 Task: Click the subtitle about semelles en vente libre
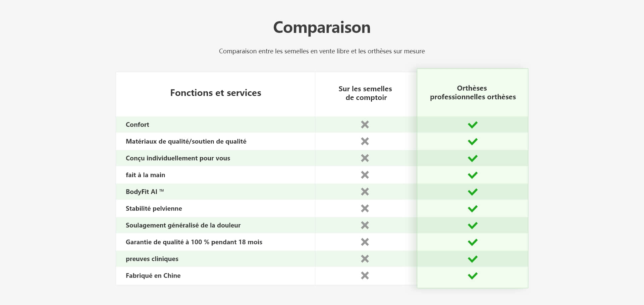(322, 51)
